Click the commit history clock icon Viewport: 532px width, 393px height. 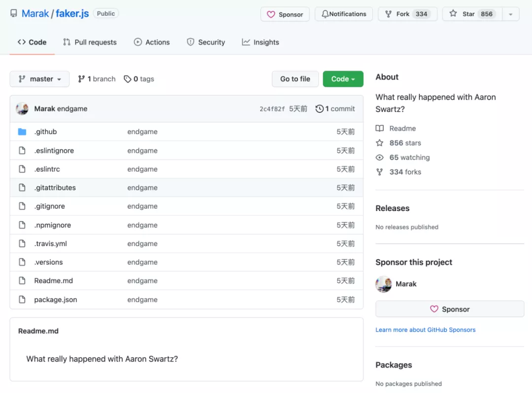[319, 108]
